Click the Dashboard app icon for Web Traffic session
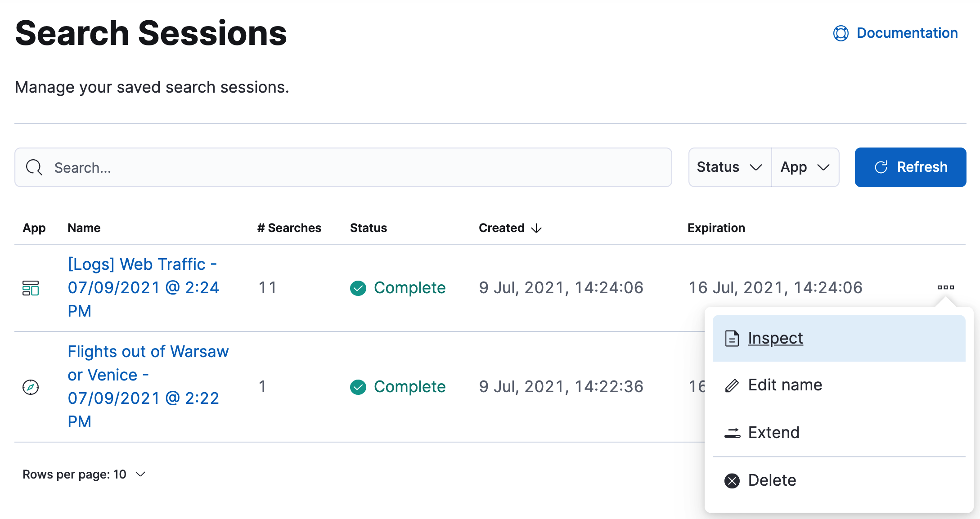980x519 pixels. 31,288
